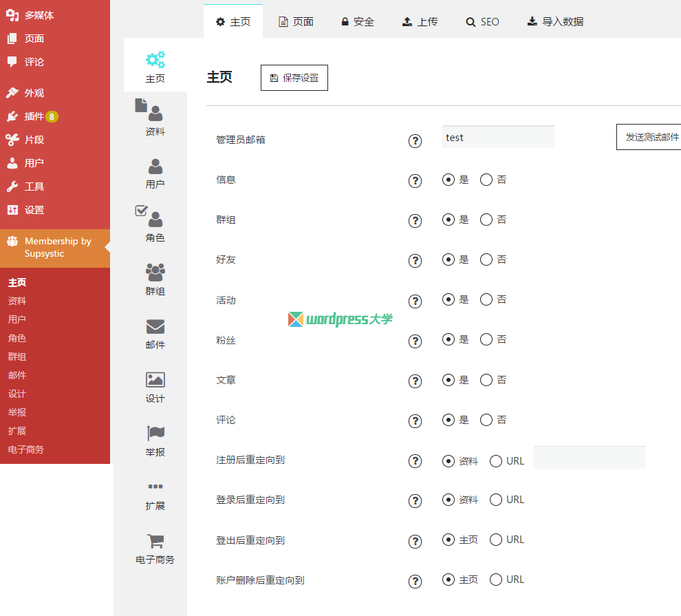Click the 发送测试邮件 button
Image resolution: width=681 pixels, height=616 pixels.
pyautogui.click(x=649, y=137)
